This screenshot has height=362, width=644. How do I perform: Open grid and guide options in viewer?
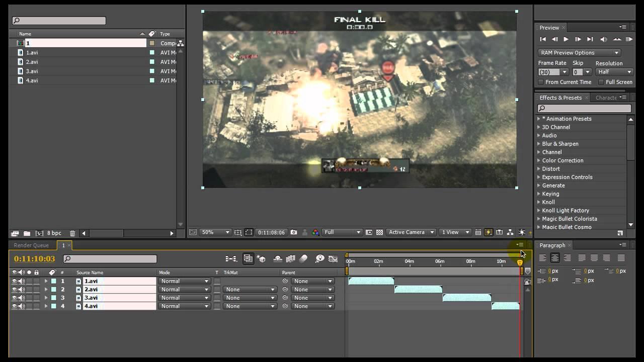click(238, 232)
